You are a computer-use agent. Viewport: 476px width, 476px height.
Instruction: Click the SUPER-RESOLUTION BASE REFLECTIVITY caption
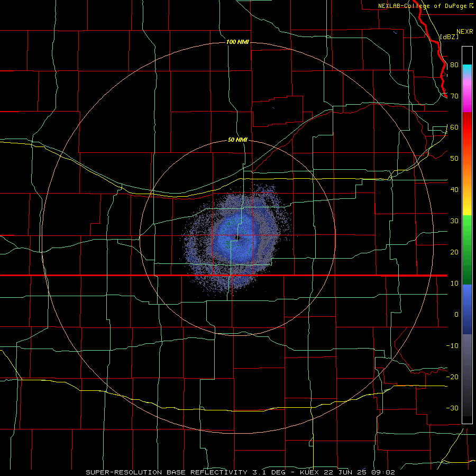tap(167, 472)
